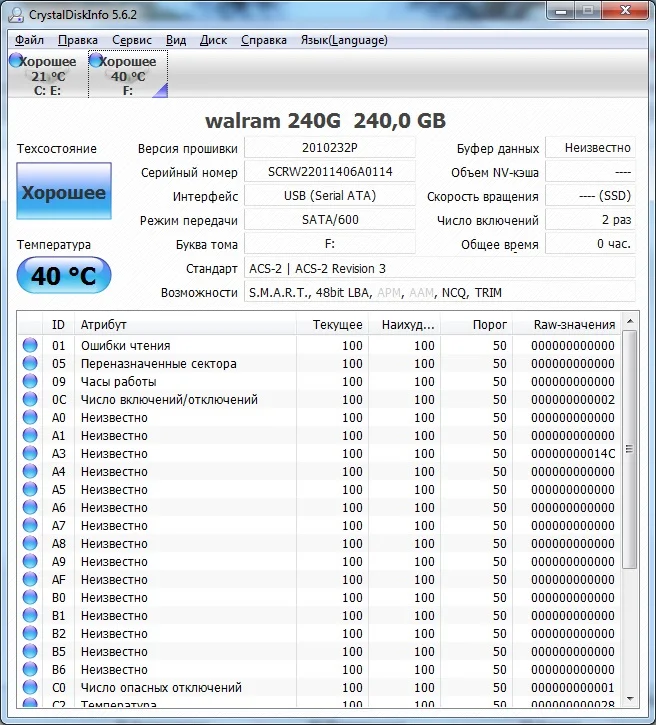Viewport: 656px width, 725px height.
Task: Click the 40 °C temperature indicator
Action: (x=64, y=276)
